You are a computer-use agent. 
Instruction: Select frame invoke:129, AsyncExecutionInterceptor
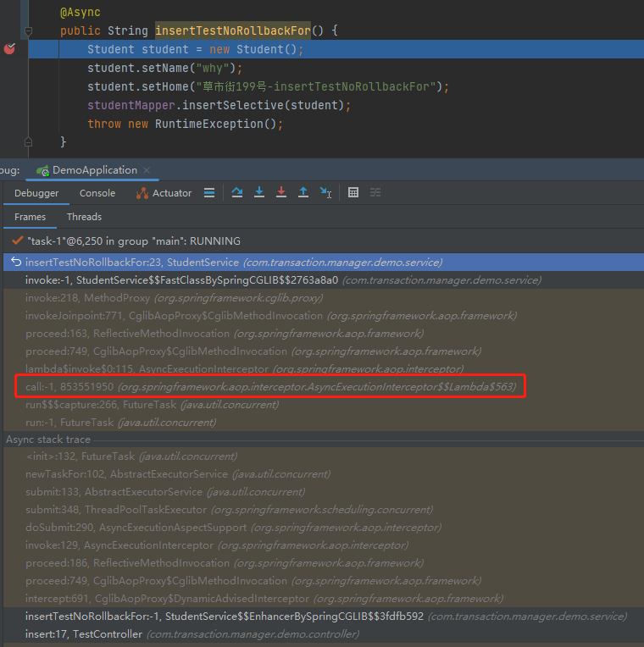coord(324,545)
